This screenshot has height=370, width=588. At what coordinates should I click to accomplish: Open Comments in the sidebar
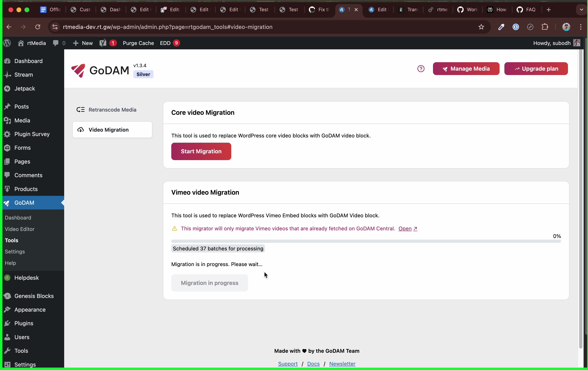33,175
